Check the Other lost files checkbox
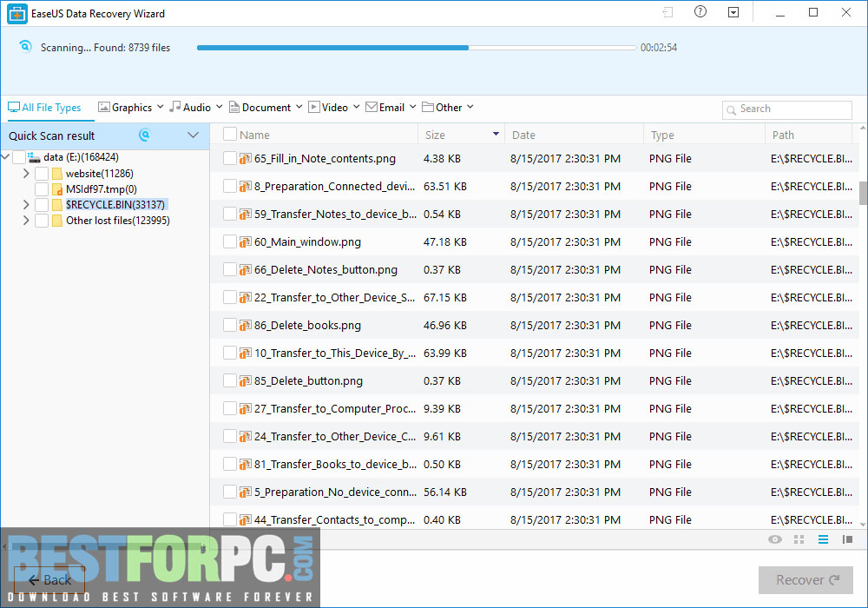This screenshot has width=868, height=608. click(x=42, y=221)
